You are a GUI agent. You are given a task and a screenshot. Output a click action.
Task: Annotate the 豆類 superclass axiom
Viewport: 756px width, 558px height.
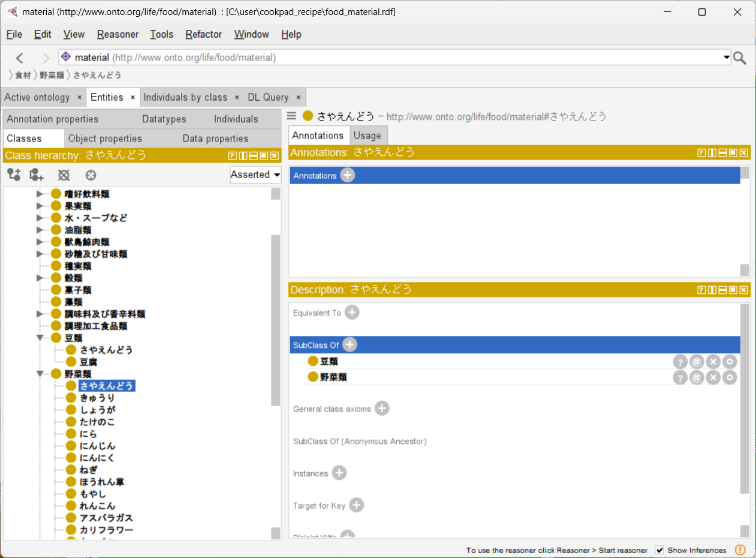(696, 361)
